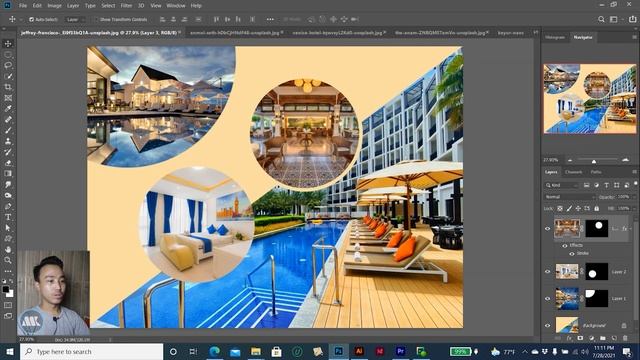Select the Crop tool

[x=8, y=87]
